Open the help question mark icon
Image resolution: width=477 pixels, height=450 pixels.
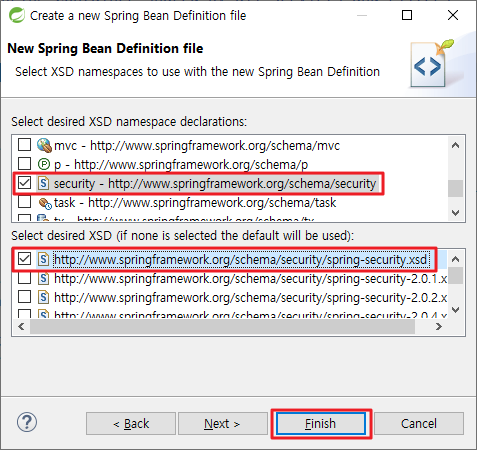pyautogui.click(x=27, y=422)
